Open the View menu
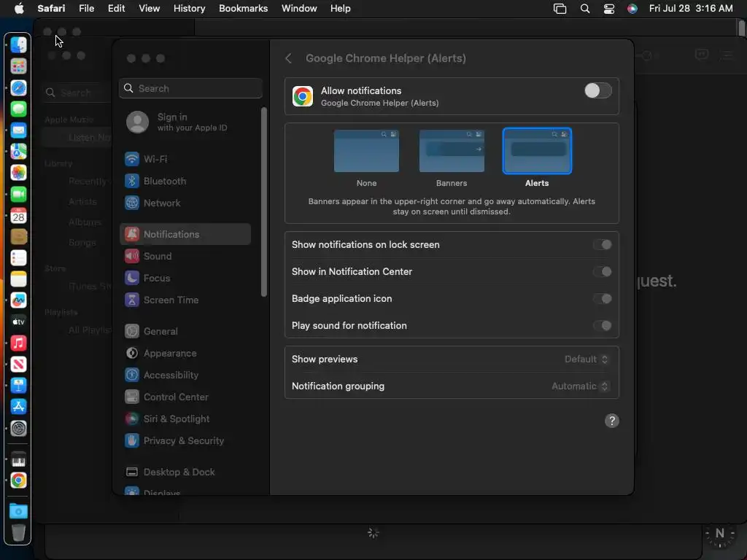 coord(149,9)
